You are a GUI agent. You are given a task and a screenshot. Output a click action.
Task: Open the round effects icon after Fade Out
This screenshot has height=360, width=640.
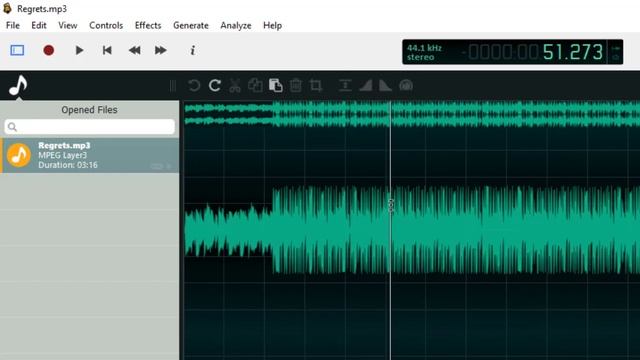pyautogui.click(x=406, y=85)
